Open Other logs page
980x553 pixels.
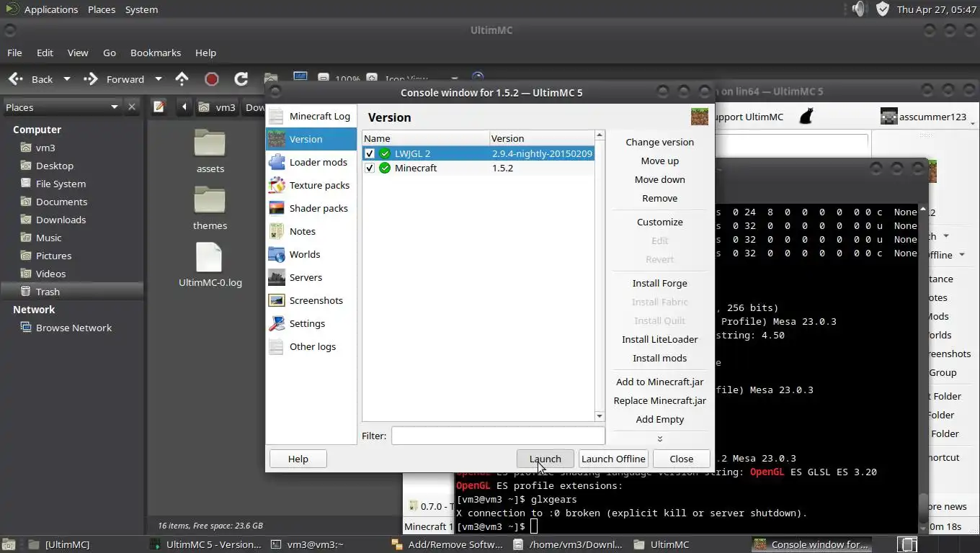(x=311, y=346)
